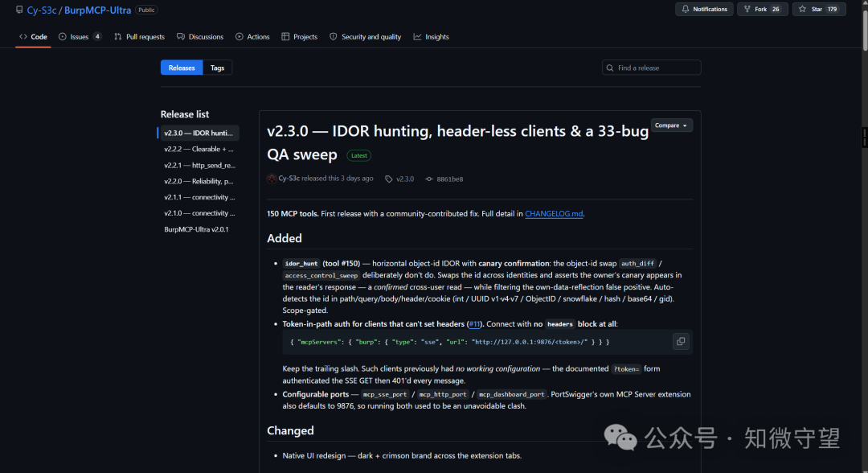The image size is (868, 473).
Task: Open Cy-S3c author link under title
Action: tap(289, 179)
